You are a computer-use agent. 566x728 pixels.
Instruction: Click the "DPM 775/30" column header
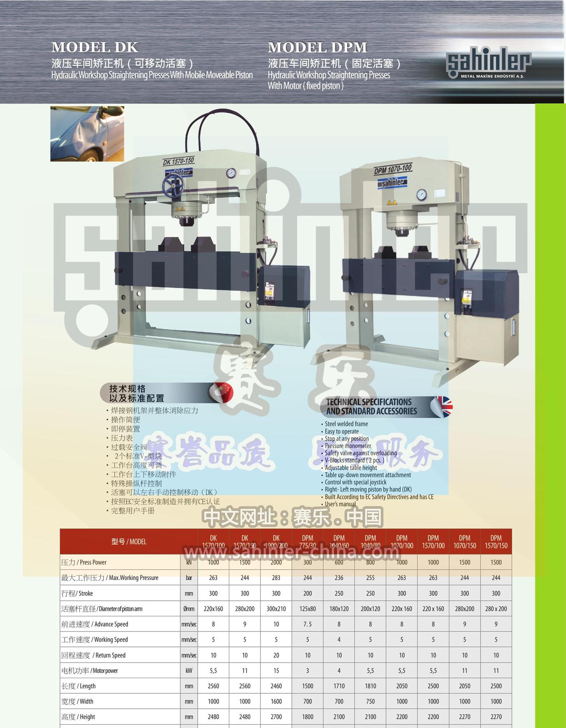307,542
